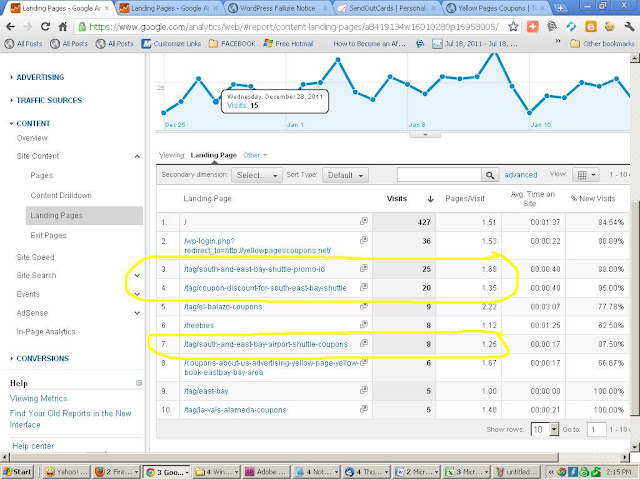Open In-Page Analytics report
The image size is (640, 480).
click(x=46, y=332)
